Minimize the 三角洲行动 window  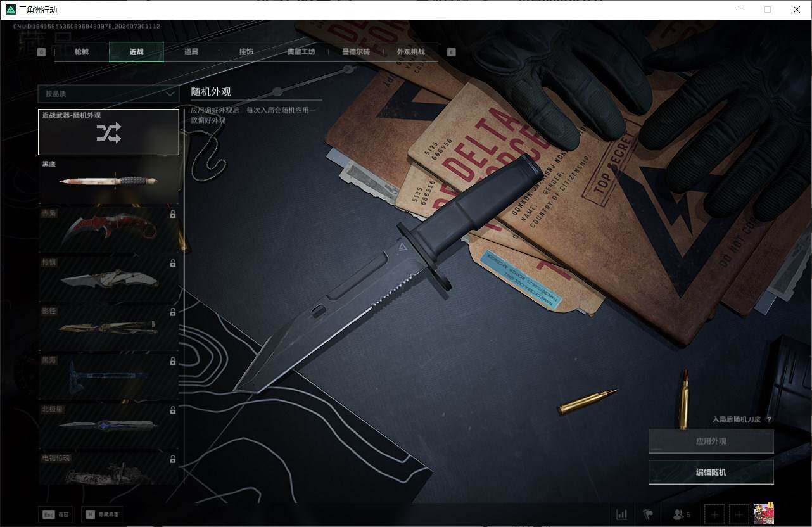coord(739,10)
